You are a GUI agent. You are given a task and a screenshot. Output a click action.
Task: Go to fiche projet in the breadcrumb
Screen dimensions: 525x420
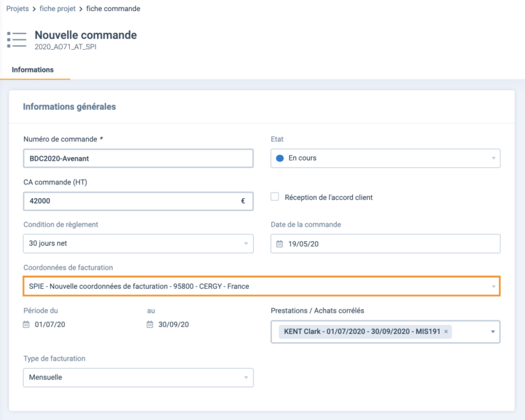click(57, 9)
